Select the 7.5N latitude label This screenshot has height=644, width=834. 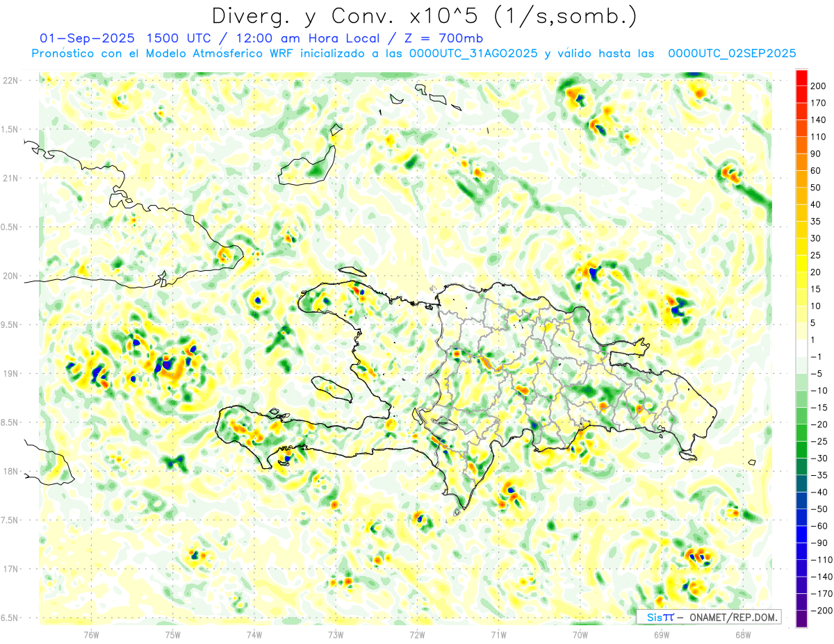point(10,520)
